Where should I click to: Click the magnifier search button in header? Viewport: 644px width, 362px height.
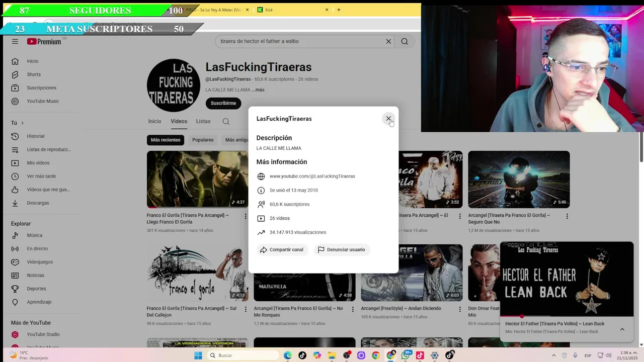405,41
